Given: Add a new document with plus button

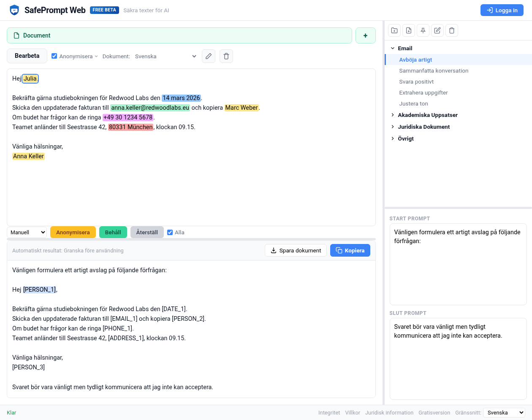Looking at the screenshot, I should pyautogui.click(x=365, y=35).
